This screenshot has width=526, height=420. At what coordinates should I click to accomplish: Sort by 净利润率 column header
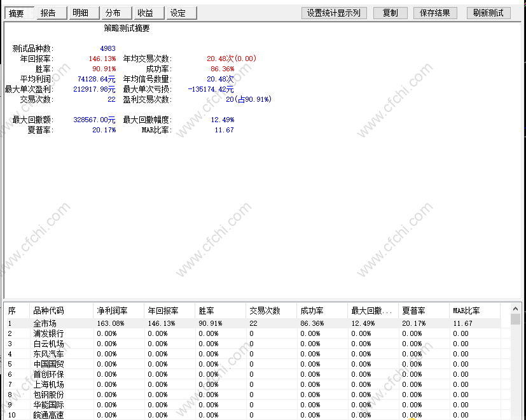[x=118, y=311]
